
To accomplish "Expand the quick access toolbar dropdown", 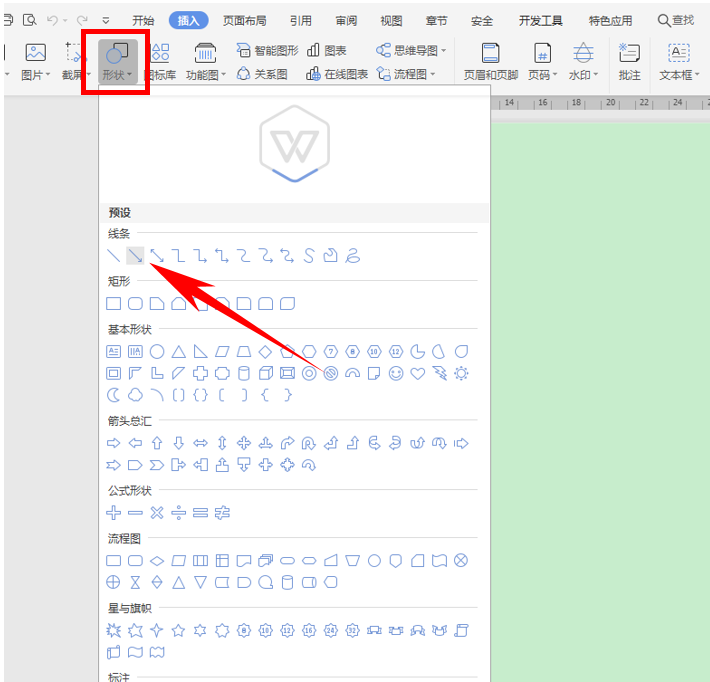I will click(x=106, y=20).
